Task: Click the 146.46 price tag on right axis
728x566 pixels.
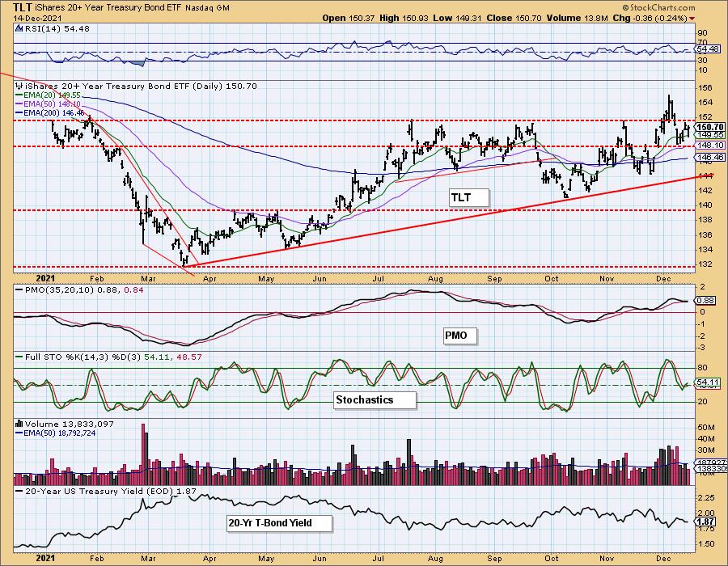Action: (x=710, y=158)
